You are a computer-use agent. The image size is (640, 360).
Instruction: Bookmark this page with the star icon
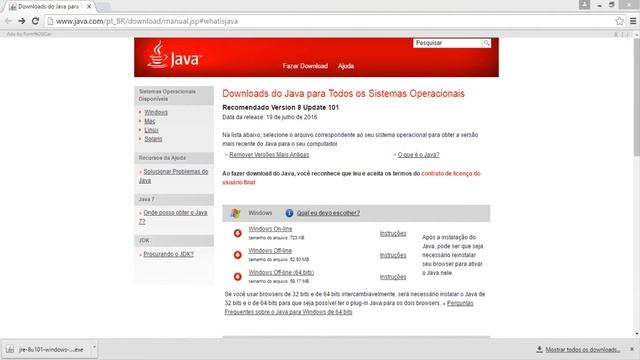pos(619,21)
